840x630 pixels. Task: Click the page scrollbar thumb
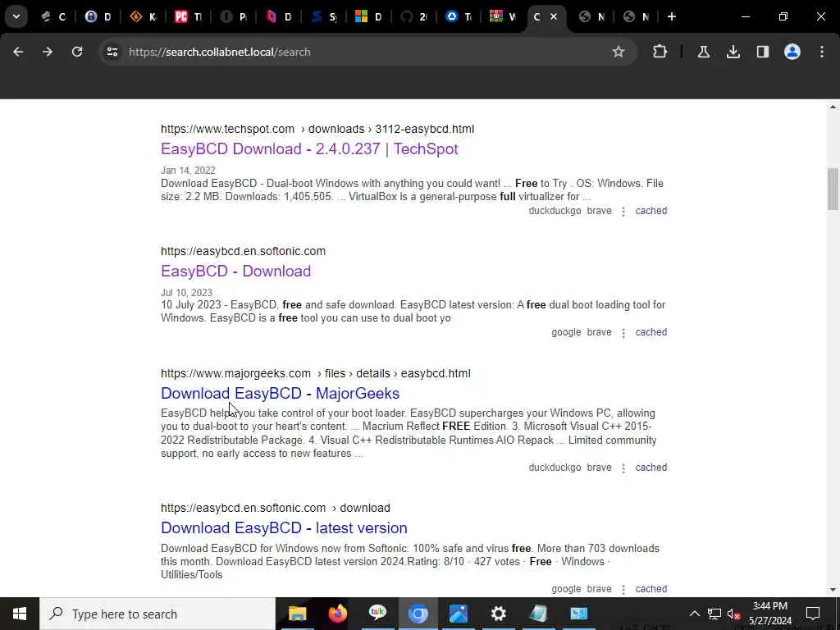pyautogui.click(x=833, y=189)
